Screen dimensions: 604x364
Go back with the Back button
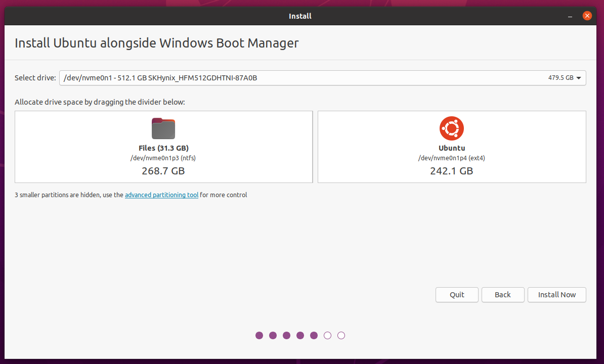point(502,295)
